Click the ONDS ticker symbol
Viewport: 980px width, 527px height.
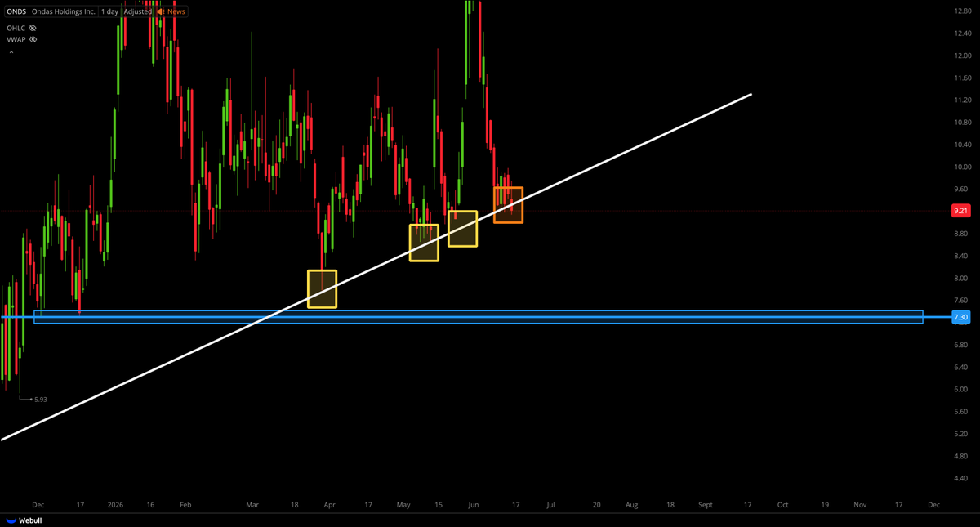(16, 11)
